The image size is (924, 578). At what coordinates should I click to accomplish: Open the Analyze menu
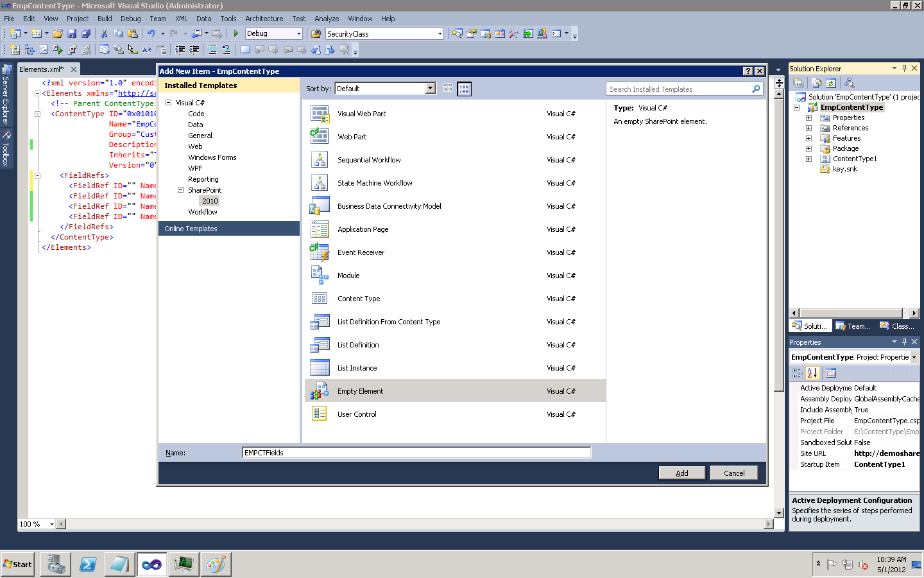[x=327, y=19]
